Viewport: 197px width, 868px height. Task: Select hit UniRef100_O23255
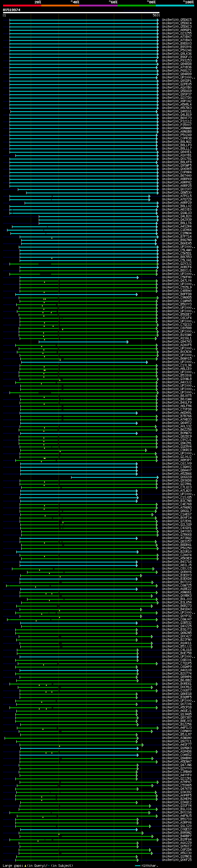coord(177,33)
